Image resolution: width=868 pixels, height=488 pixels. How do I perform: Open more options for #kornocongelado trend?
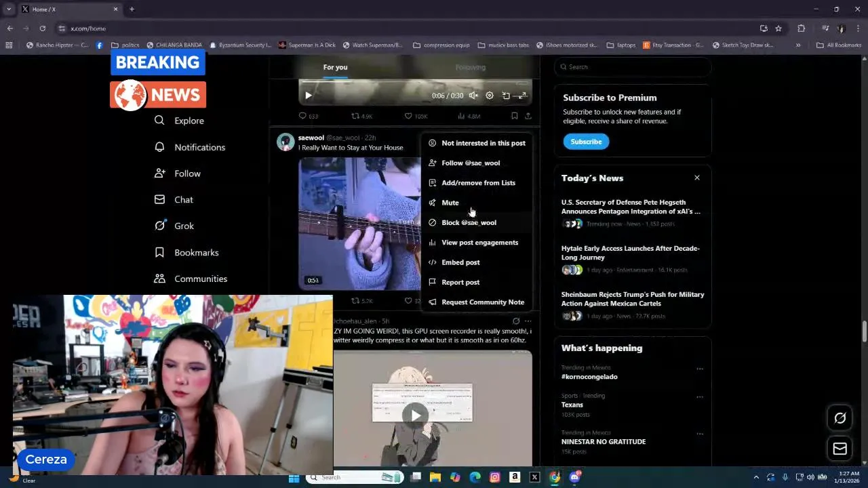[699, 369]
